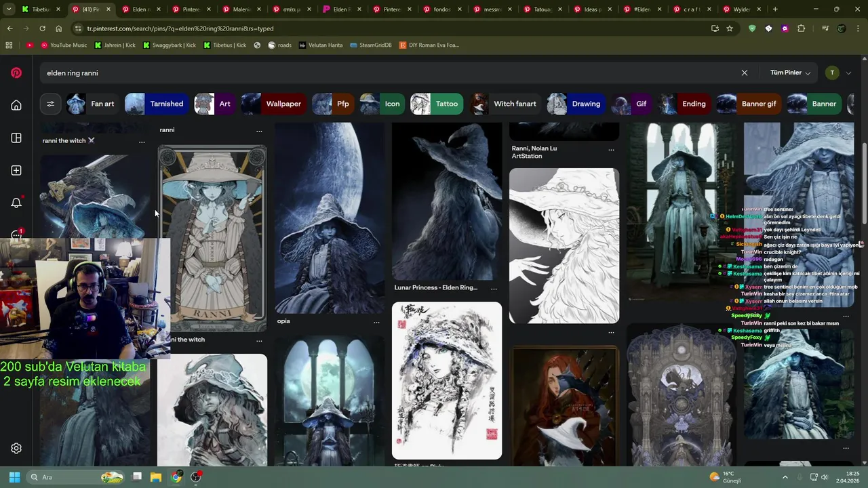Filter results by 'Tattoo' chip
The width and height of the screenshot is (868, 488).
437,104
